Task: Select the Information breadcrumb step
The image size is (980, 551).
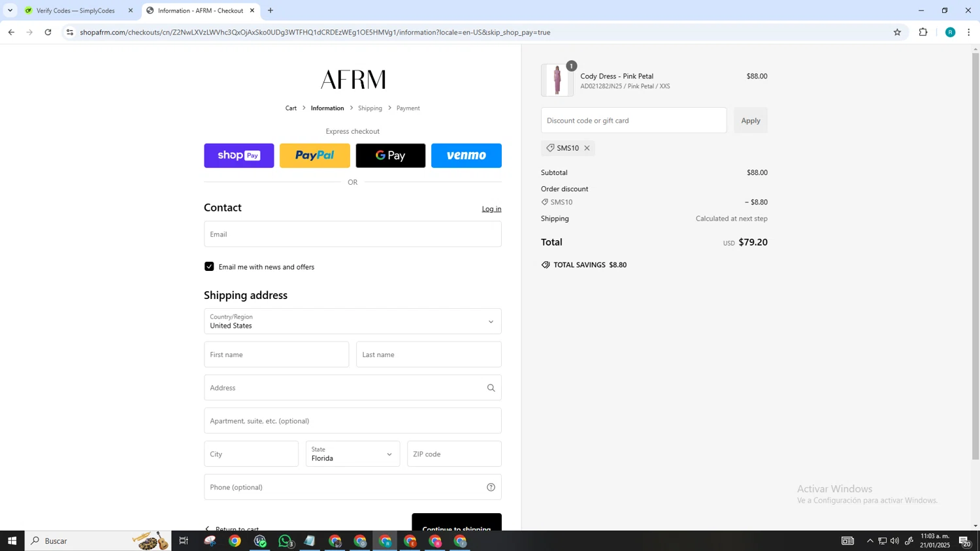Action: 327,108
